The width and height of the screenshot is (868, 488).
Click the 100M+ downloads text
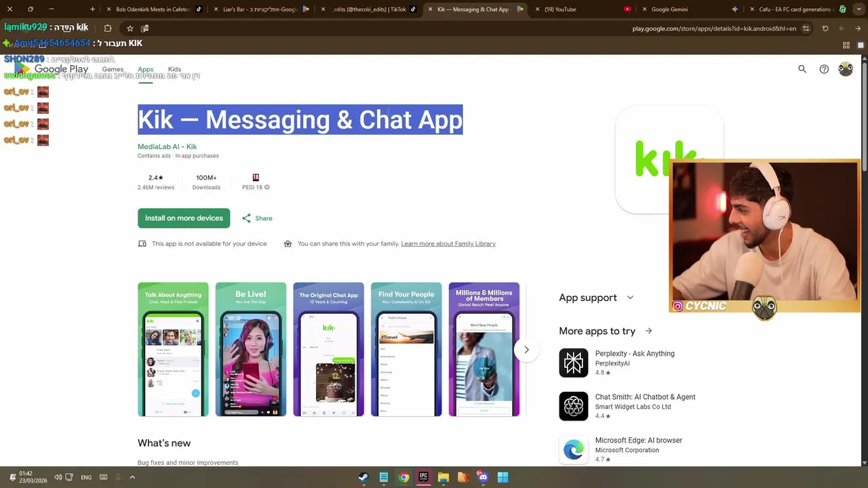coord(206,178)
